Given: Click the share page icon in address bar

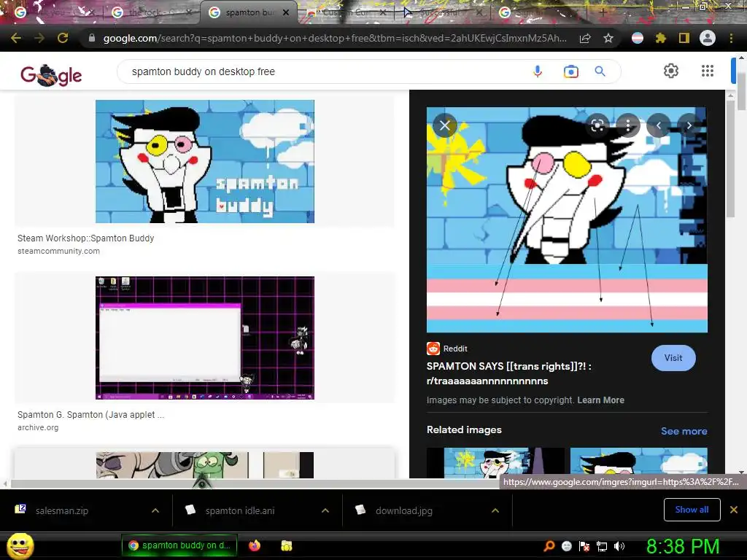Looking at the screenshot, I should 585,38.
